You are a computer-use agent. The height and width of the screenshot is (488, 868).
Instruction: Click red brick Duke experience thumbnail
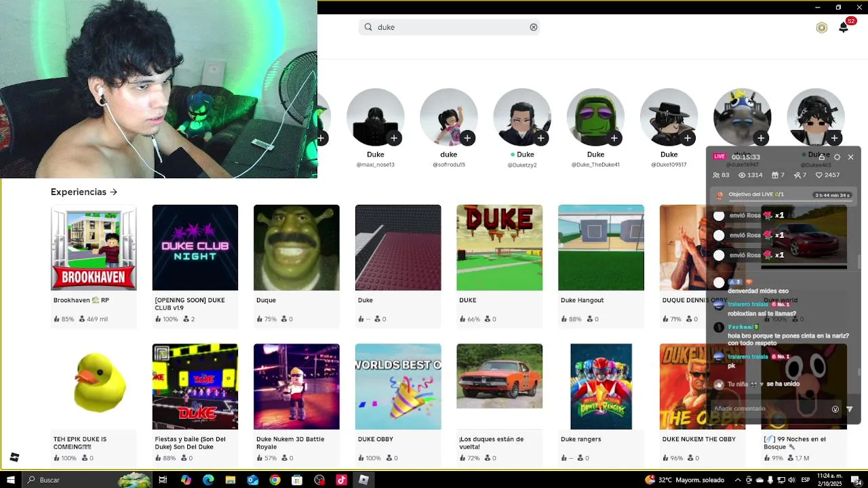(398, 247)
